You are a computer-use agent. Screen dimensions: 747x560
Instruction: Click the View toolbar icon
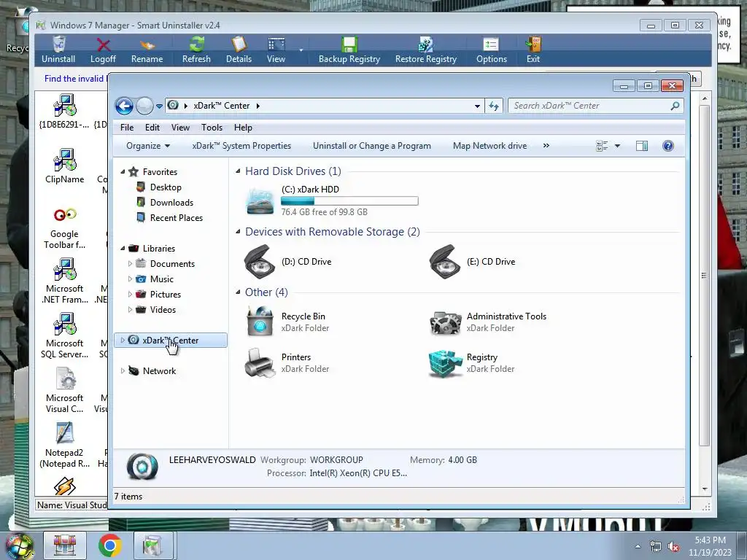pos(276,44)
